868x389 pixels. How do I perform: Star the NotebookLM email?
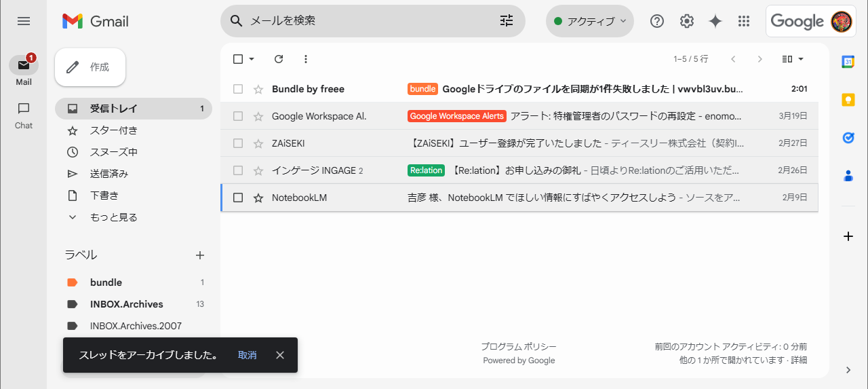click(258, 198)
